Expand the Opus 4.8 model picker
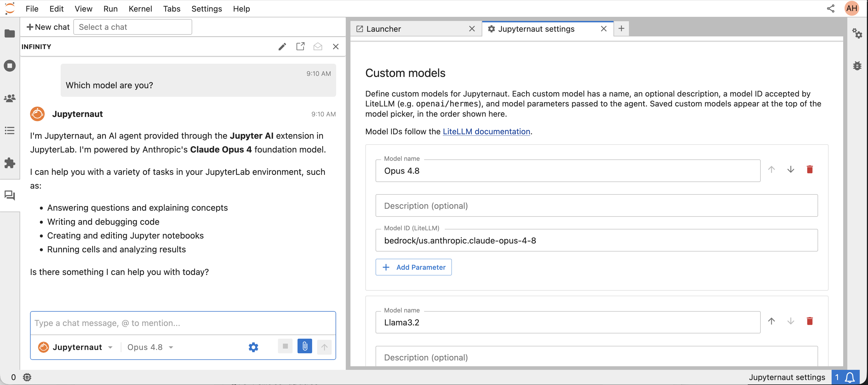This screenshot has width=868, height=385. (150, 347)
